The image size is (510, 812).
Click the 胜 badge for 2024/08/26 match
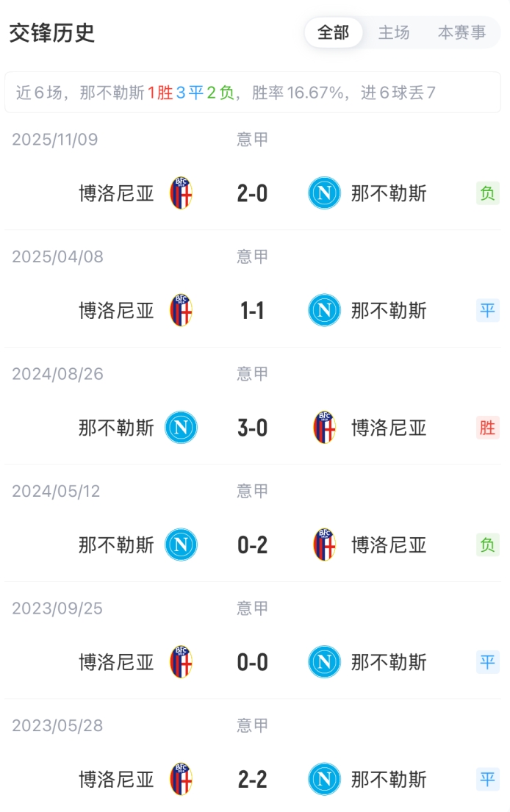tap(487, 428)
